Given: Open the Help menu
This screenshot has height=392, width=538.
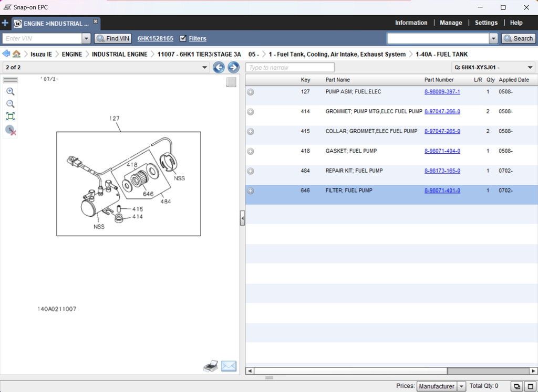Looking at the screenshot, I should pos(516,23).
